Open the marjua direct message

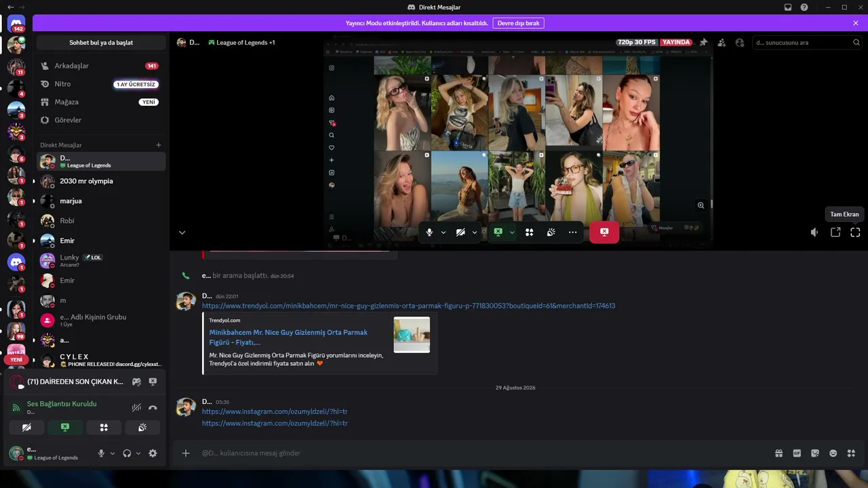coord(101,201)
